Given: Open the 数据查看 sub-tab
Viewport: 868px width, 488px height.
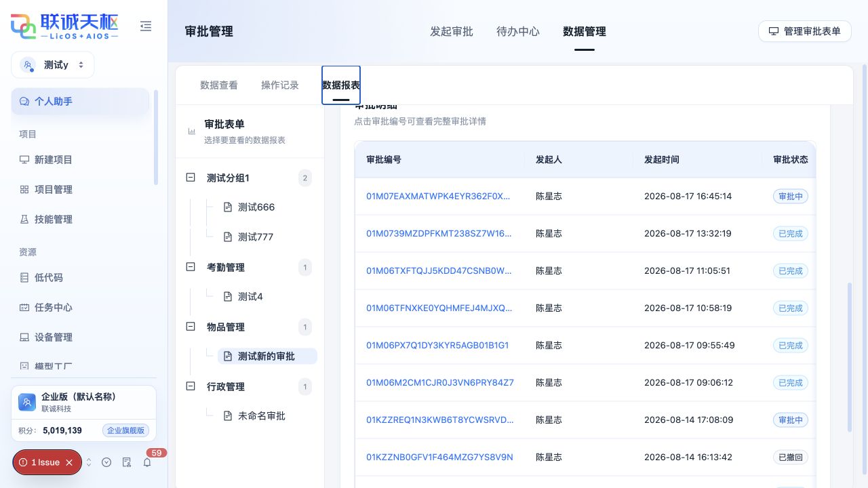Looking at the screenshot, I should (x=219, y=85).
